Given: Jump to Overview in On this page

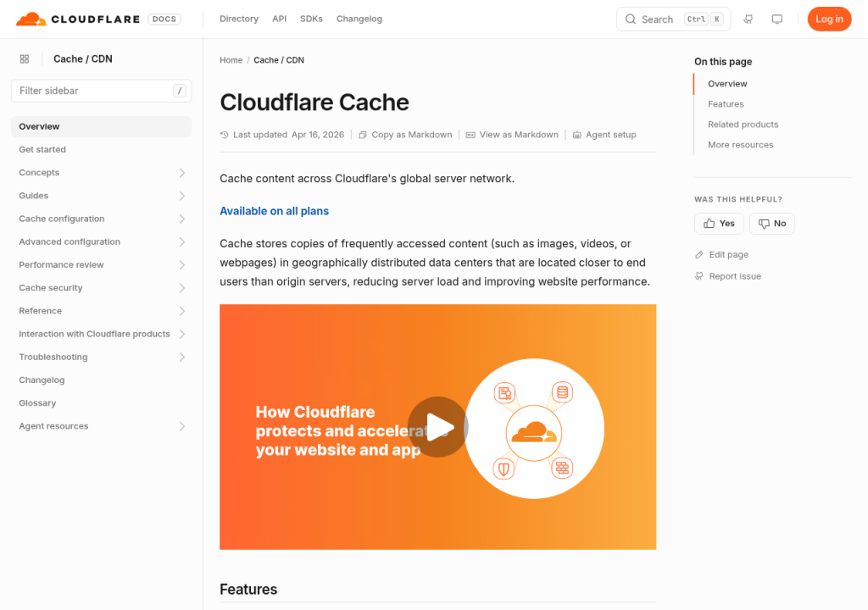Looking at the screenshot, I should pos(726,84).
